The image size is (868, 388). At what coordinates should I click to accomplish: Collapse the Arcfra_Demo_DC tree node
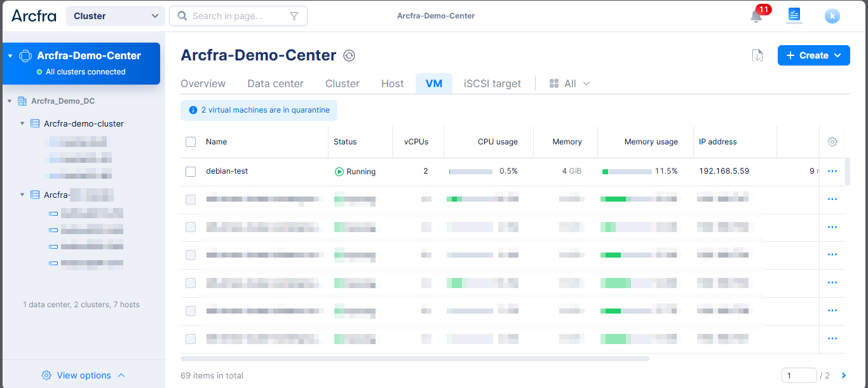click(10, 101)
